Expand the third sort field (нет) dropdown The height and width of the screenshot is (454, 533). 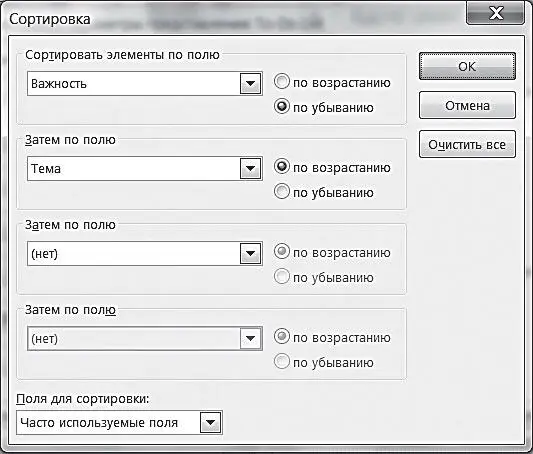click(251, 254)
